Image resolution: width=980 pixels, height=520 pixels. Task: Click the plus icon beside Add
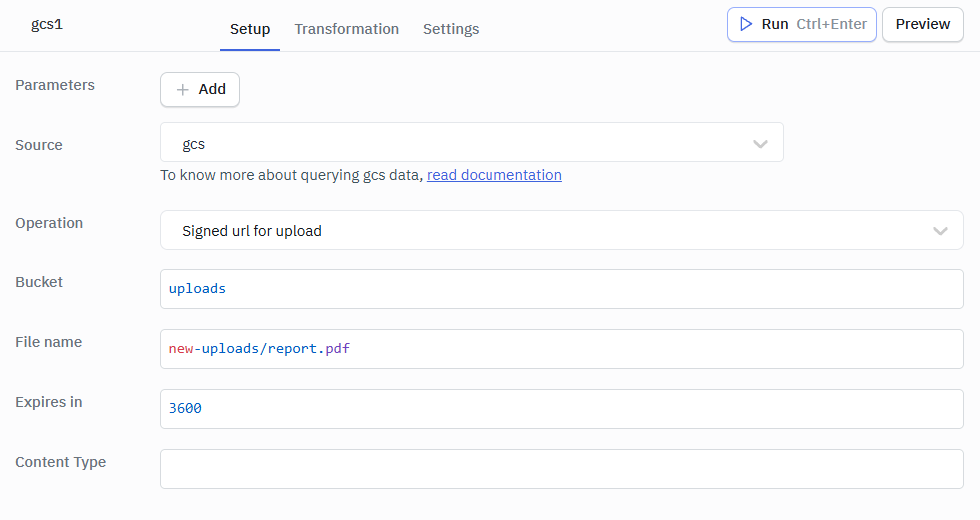[x=182, y=89]
